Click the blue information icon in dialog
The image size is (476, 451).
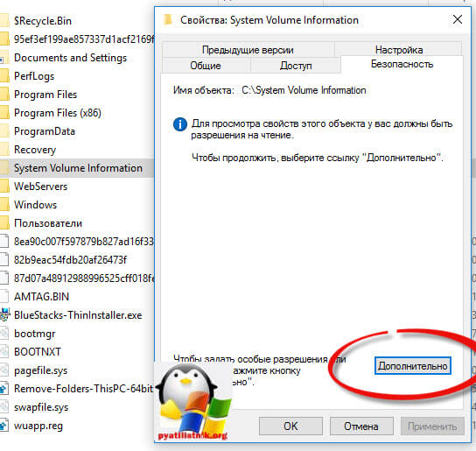180,124
